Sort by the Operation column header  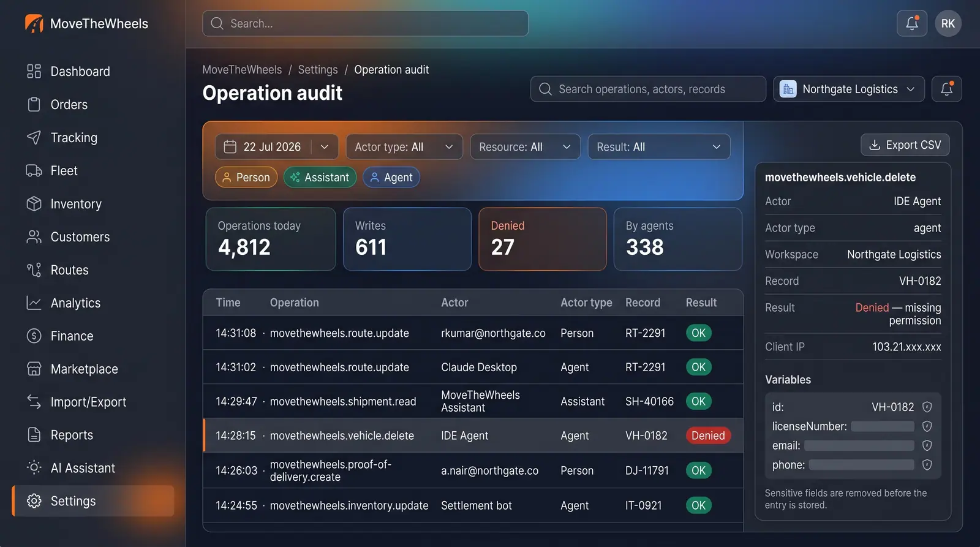(295, 303)
